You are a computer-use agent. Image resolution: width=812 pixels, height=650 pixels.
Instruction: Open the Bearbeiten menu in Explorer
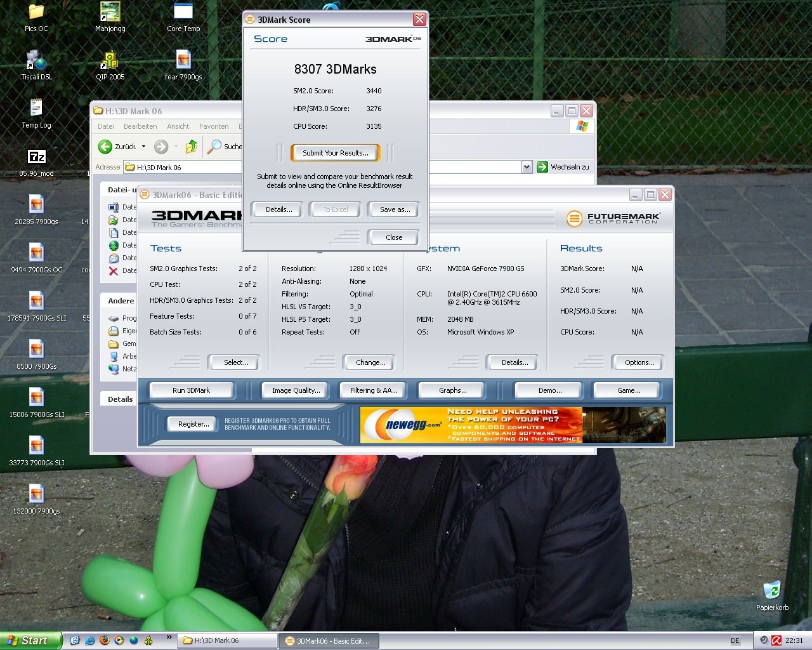tap(140, 126)
